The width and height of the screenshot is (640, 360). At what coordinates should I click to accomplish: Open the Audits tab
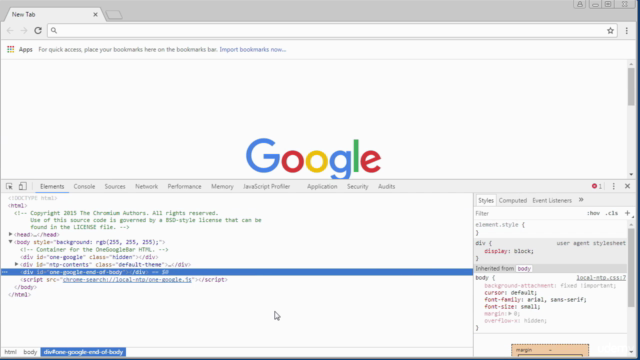[386, 187]
